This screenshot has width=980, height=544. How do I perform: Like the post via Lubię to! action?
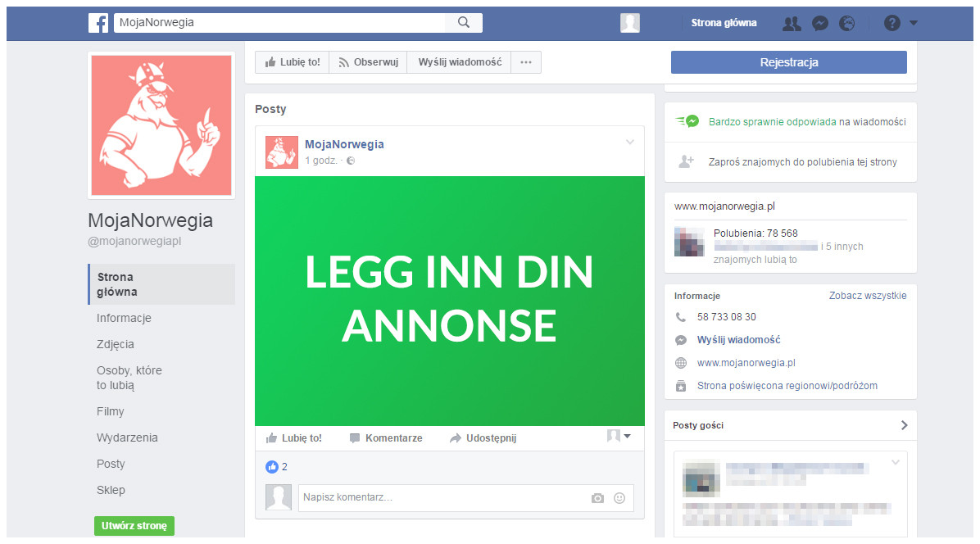tap(293, 437)
